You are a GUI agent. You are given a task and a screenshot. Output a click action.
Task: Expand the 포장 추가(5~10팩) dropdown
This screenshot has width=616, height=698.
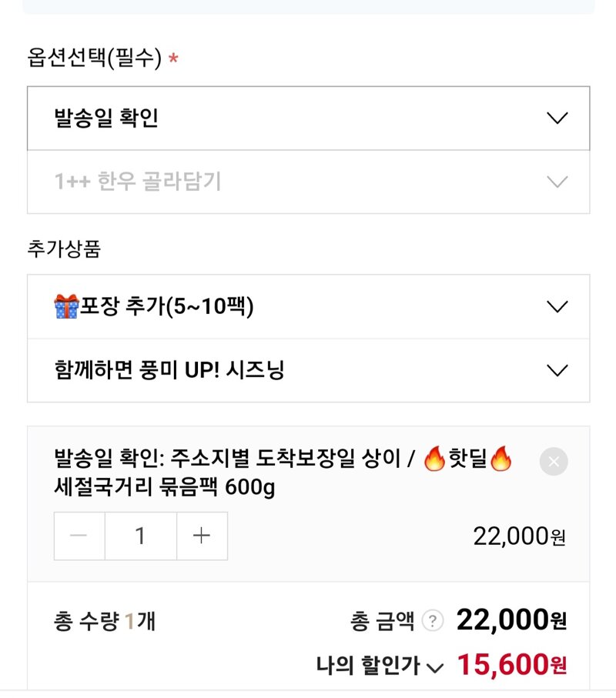[x=308, y=307]
